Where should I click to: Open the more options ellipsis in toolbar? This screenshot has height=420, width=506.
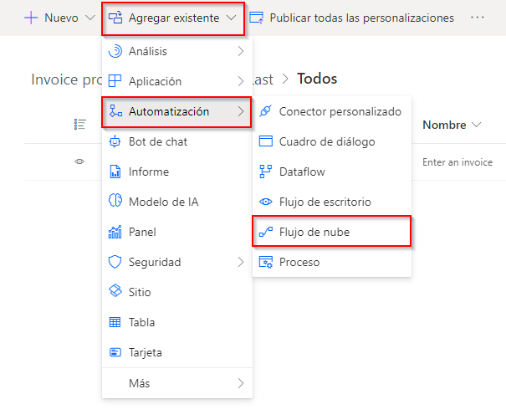pos(478,18)
